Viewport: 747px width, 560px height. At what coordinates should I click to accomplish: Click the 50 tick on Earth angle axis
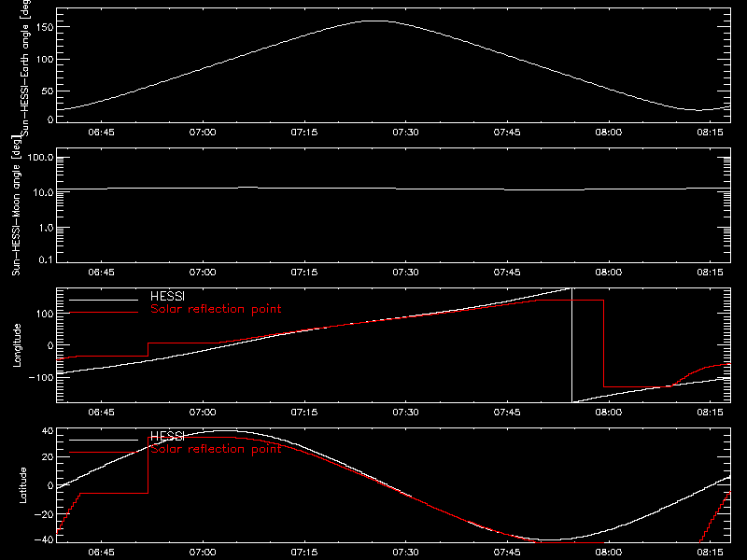click(49, 91)
